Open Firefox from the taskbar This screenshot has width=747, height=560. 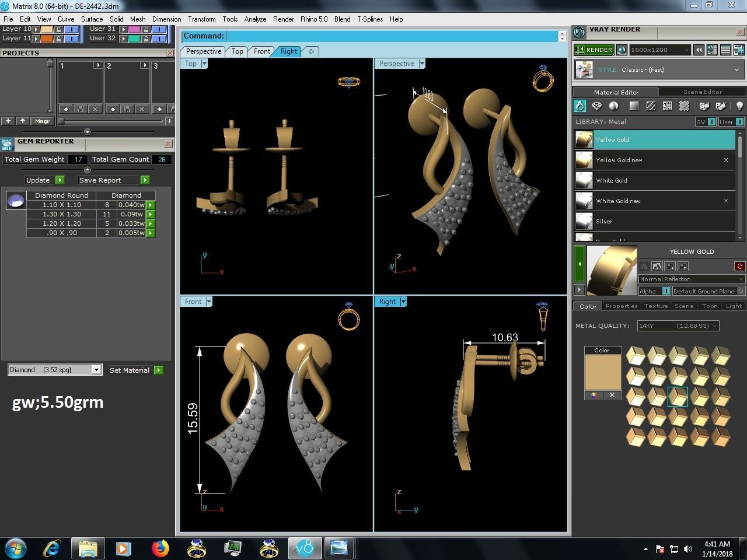click(x=160, y=548)
